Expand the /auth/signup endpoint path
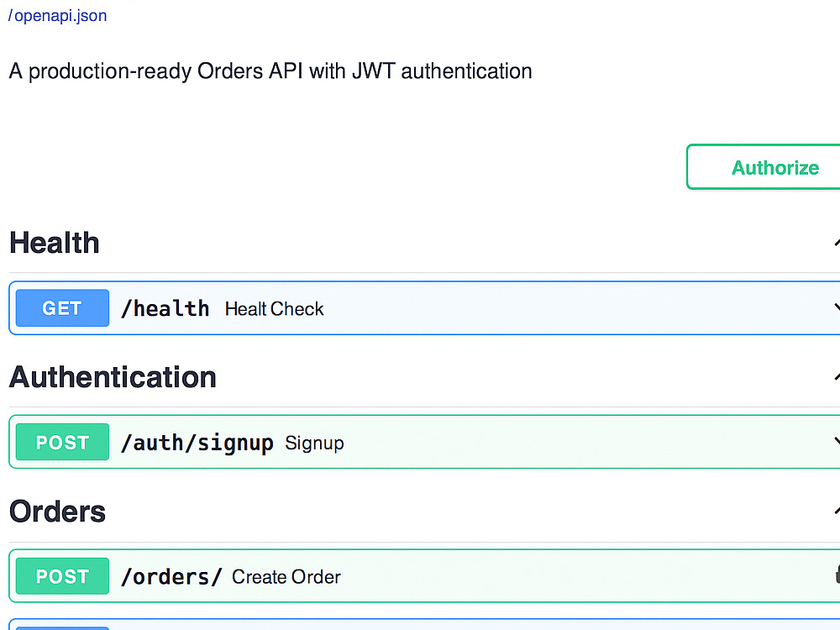840x630 pixels. pyautogui.click(x=197, y=443)
